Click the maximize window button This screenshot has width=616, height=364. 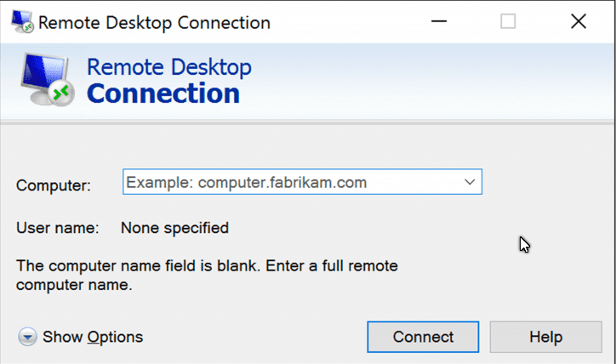point(508,22)
